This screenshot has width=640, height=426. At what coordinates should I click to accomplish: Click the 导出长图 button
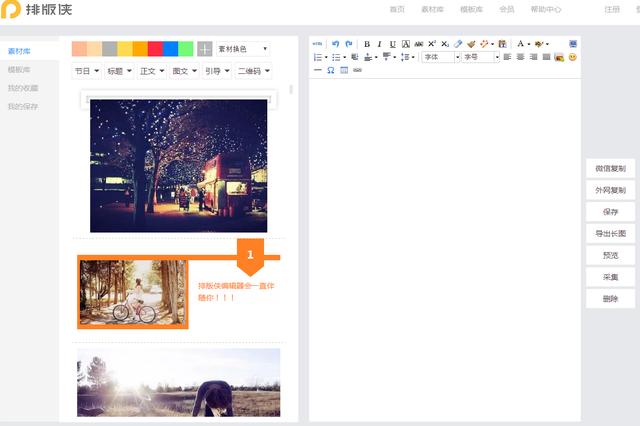coord(610,234)
